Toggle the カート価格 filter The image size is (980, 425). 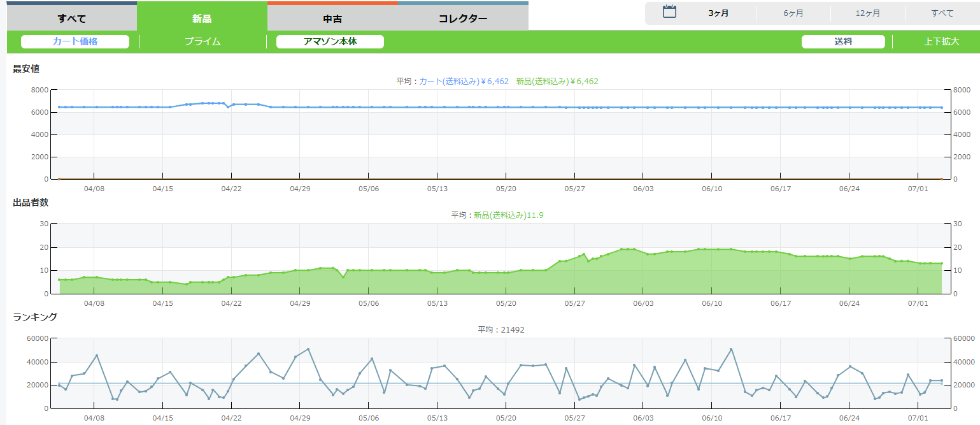coord(75,41)
